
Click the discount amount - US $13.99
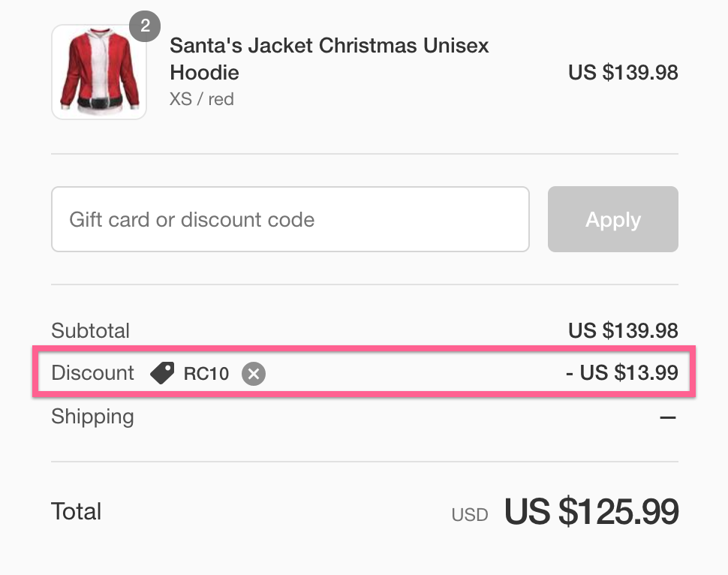[622, 372]
